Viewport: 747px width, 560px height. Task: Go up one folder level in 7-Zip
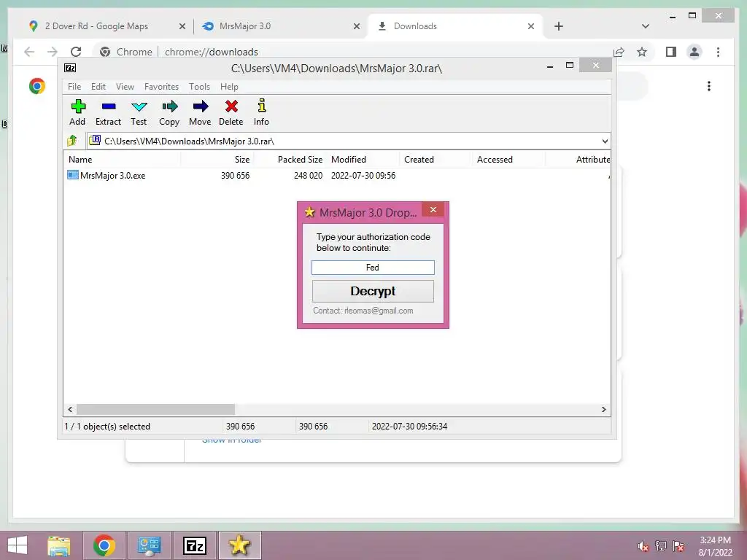[72, 141]
